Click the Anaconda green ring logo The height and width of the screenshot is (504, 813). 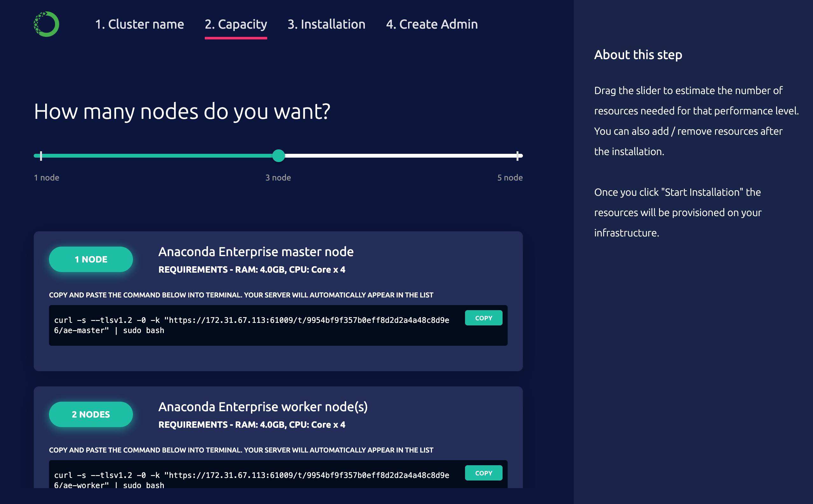point(46,24)
